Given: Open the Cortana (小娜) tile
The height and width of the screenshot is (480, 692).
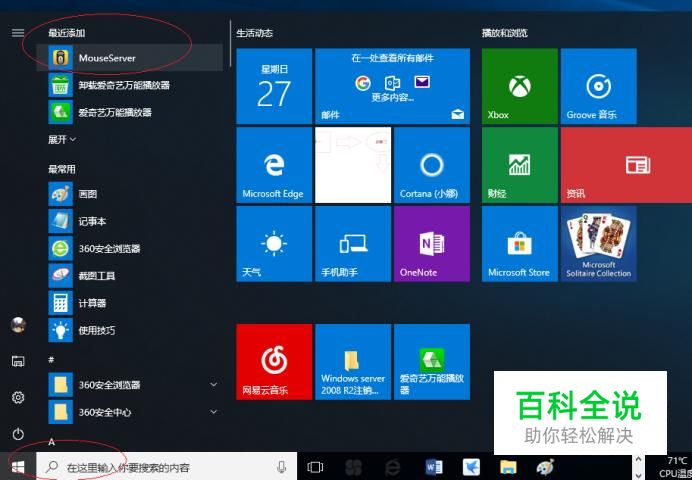Looking at the screenshot, I should pyautogui.click(x=432, y=165).
